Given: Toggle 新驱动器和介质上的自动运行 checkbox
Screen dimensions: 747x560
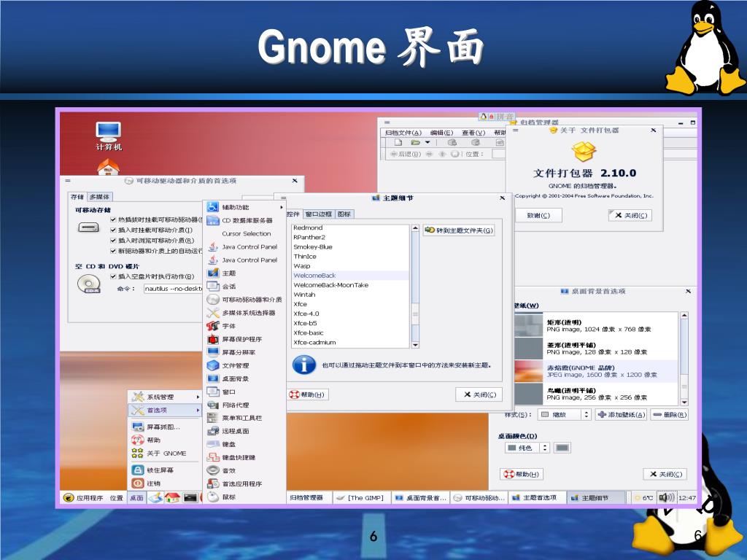Looking at the screenshot, I should [x=113, y=251].
